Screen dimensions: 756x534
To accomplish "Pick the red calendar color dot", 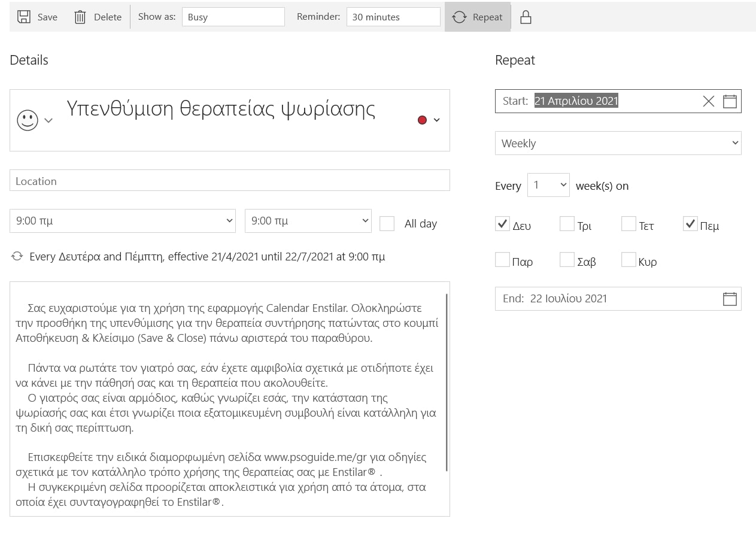I will tap(422, 120).
